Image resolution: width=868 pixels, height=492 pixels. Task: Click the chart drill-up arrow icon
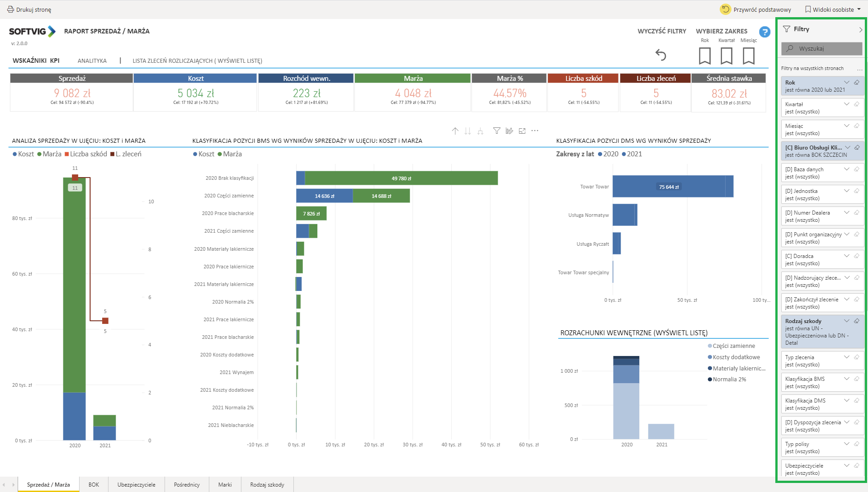(x=455, y=131)
